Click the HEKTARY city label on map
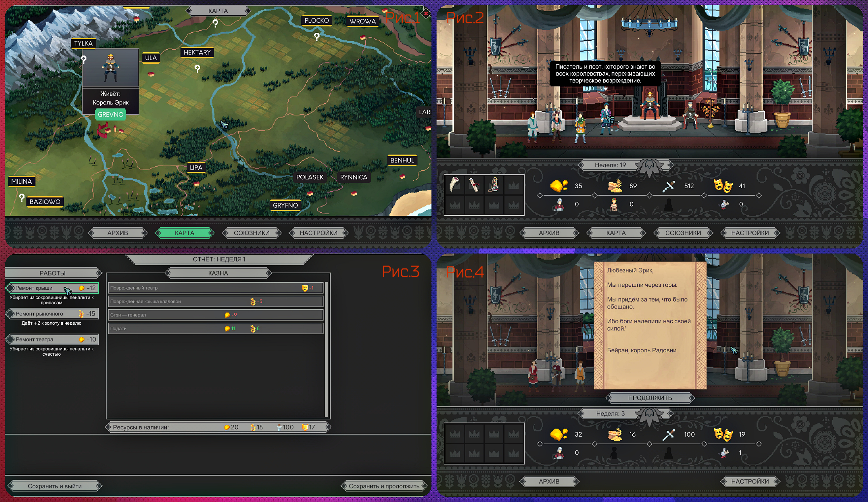Viewport: 868px width, 502px height. (x=197, y=53)
